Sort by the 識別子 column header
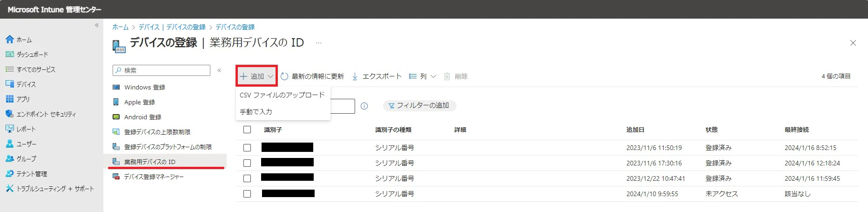 tap(273, 130)
